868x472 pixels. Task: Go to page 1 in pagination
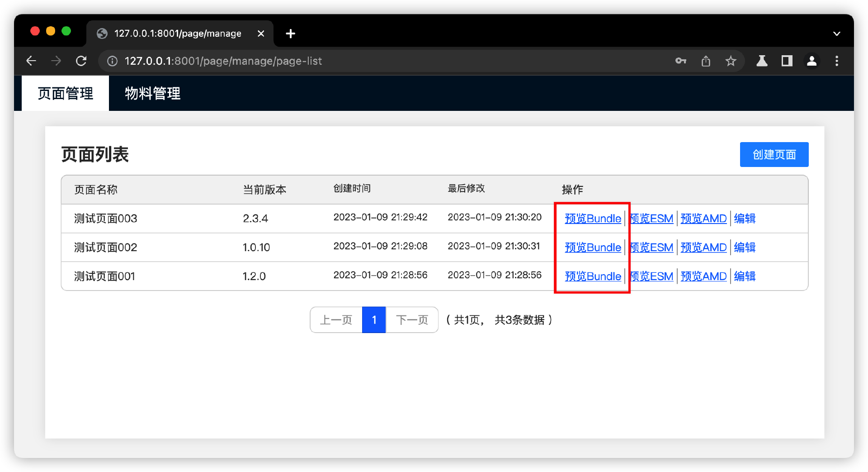coord(374,320)
